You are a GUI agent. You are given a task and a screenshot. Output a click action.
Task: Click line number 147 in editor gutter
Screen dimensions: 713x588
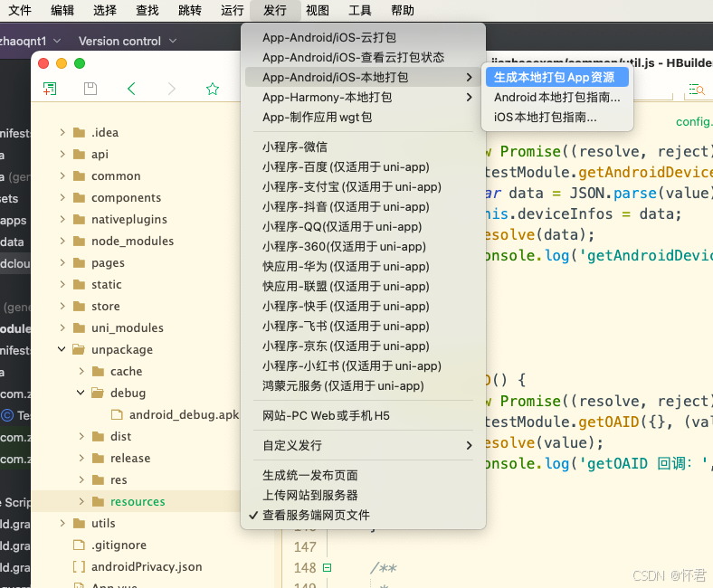(x=305, y=546)
